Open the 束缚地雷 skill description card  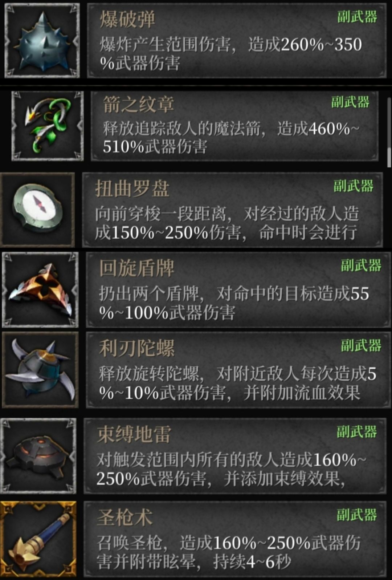click(x=235, y=456)
